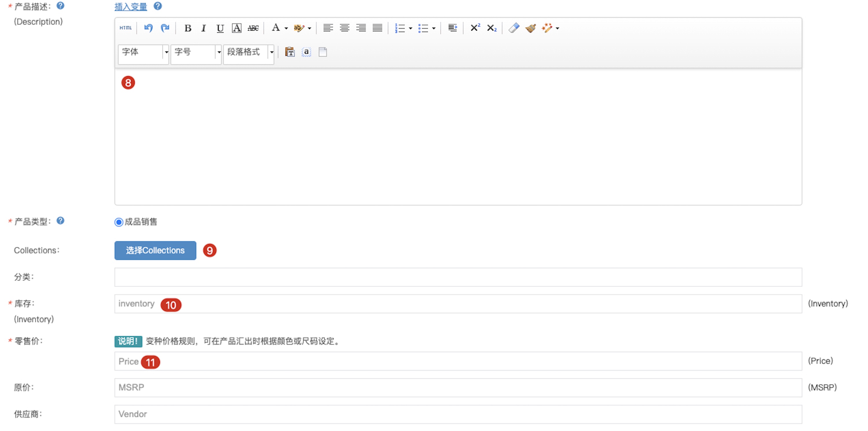Open highlight color dropdown arrow
The image size is (868, 431).
coord(309,28)
